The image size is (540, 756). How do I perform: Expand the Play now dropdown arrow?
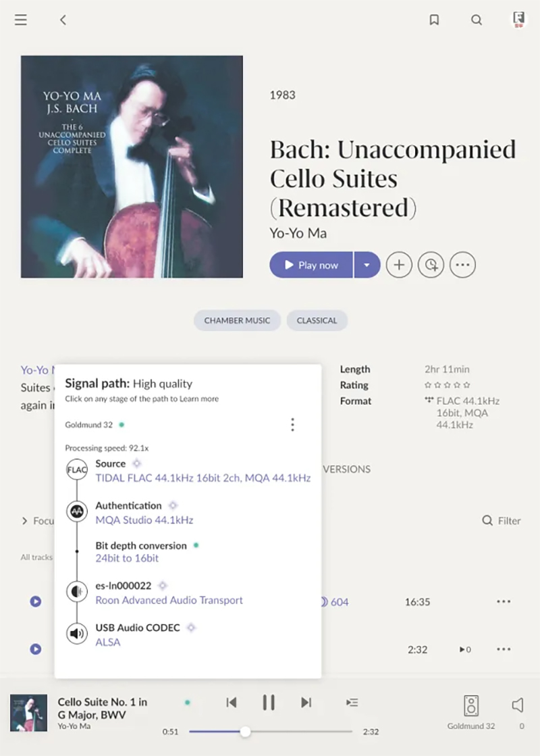point(367,265)
